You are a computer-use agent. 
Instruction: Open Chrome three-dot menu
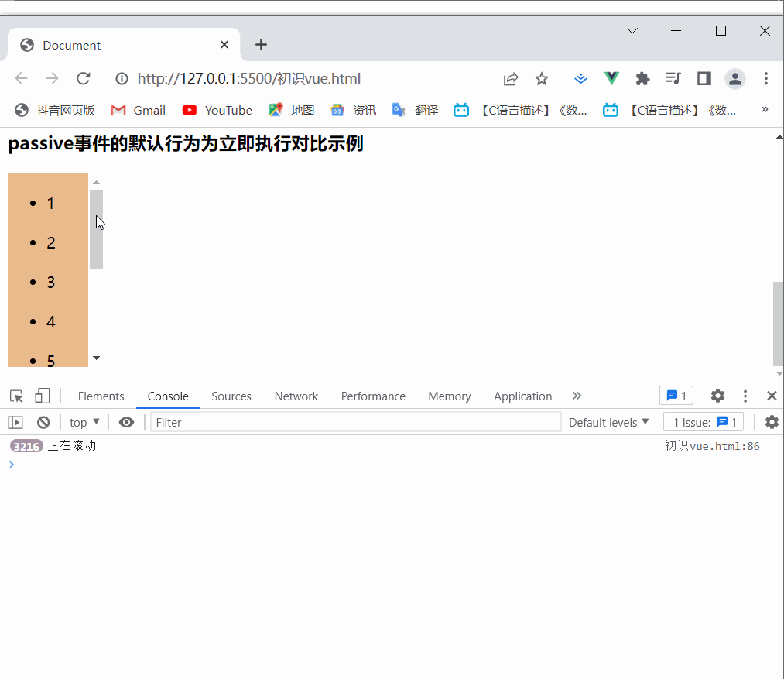766,78
